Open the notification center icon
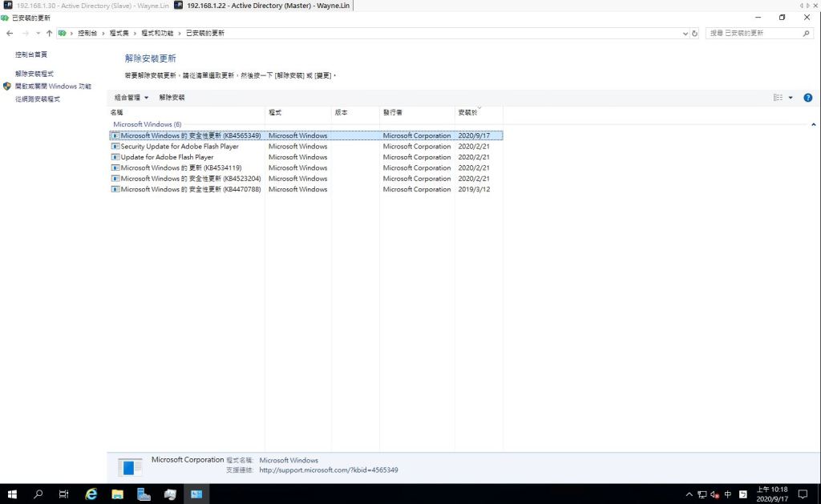The image size is (821, 504). click(802, 494)
